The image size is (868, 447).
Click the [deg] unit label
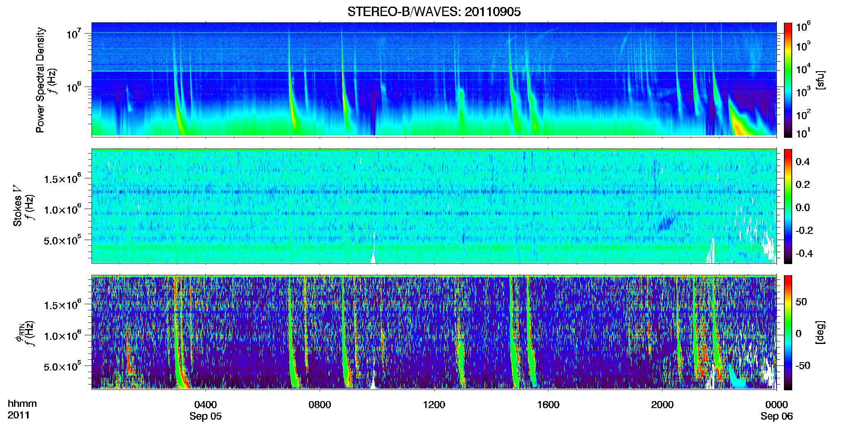(x=820, y=332)
